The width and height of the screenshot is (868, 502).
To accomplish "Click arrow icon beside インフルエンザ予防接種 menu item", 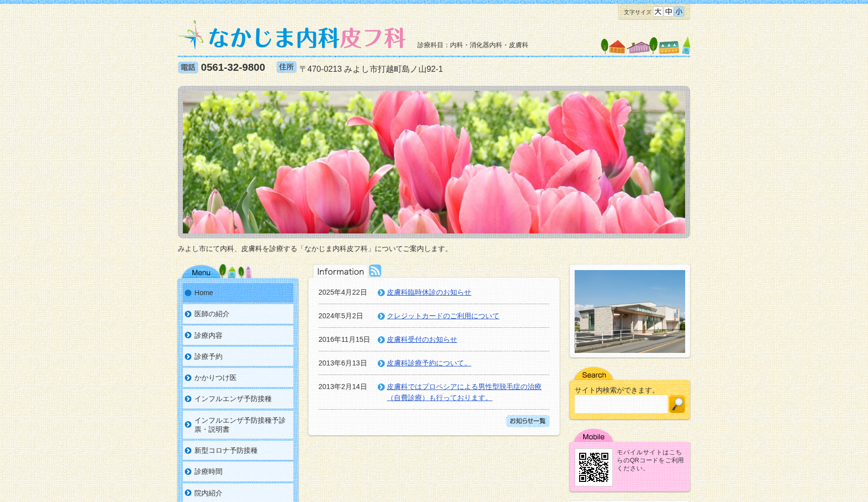I will (188, 399).
